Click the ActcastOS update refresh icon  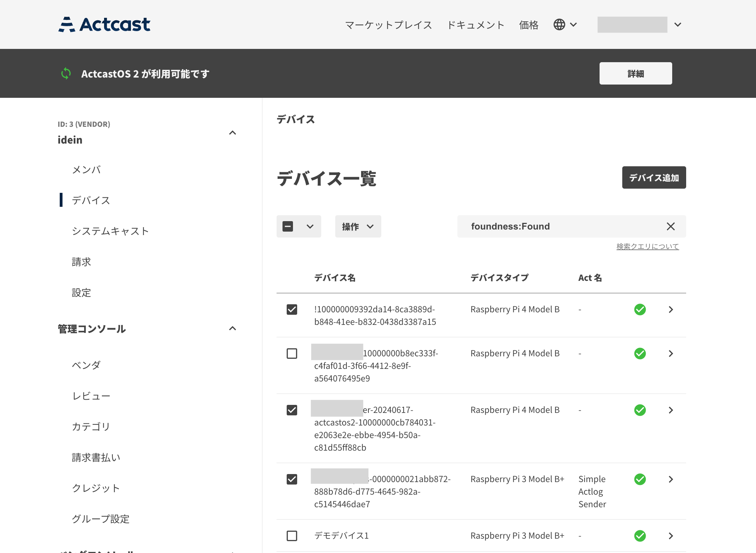[66, 73]
